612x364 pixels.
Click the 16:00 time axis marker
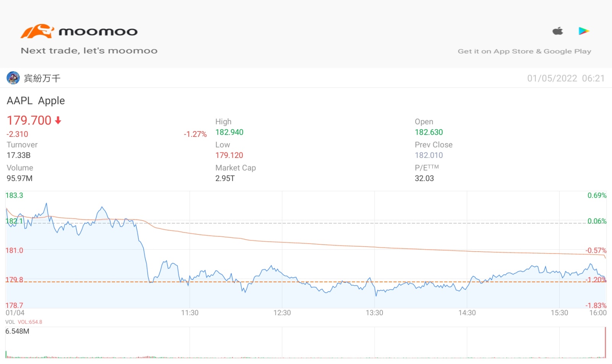tap(598, 313)
